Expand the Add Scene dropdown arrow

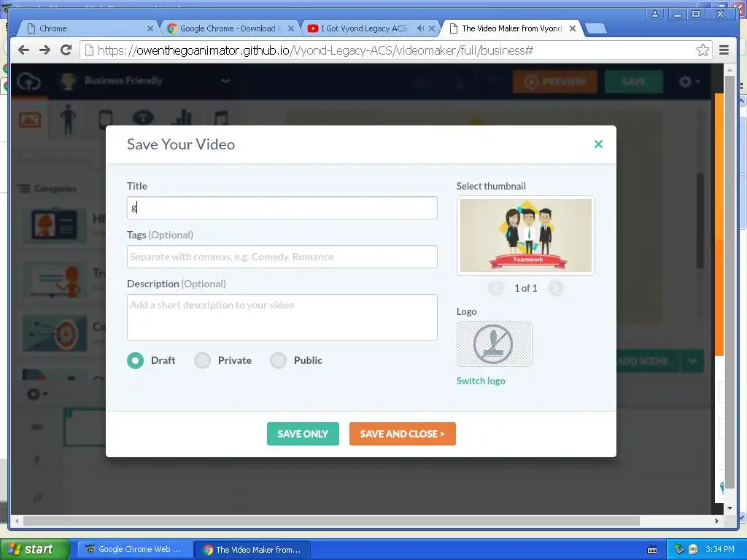692,361
